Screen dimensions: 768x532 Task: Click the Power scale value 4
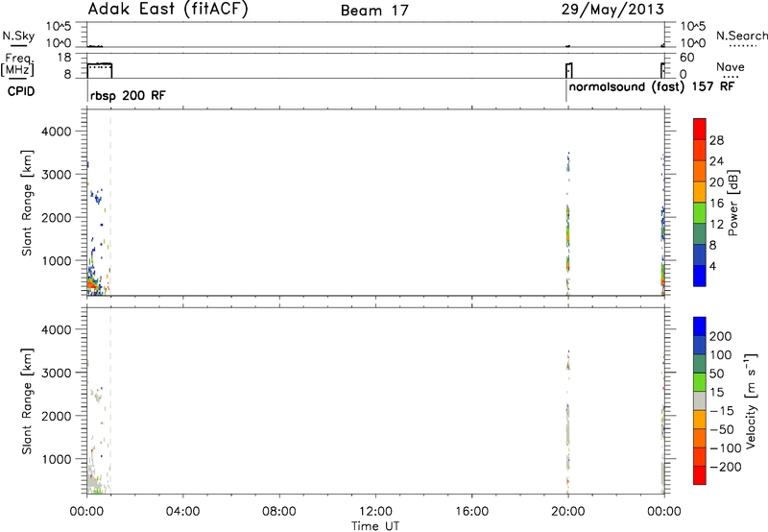712,266
